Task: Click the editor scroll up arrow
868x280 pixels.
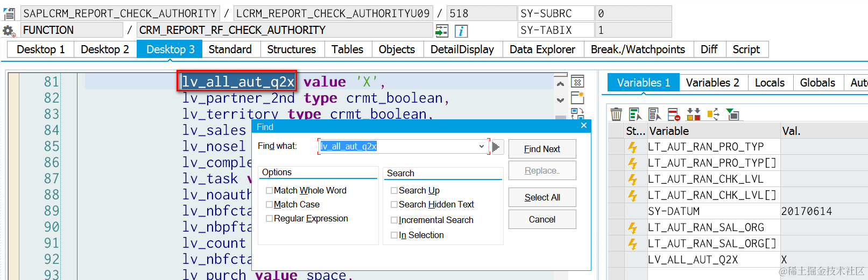Action: tap(560, 84)
